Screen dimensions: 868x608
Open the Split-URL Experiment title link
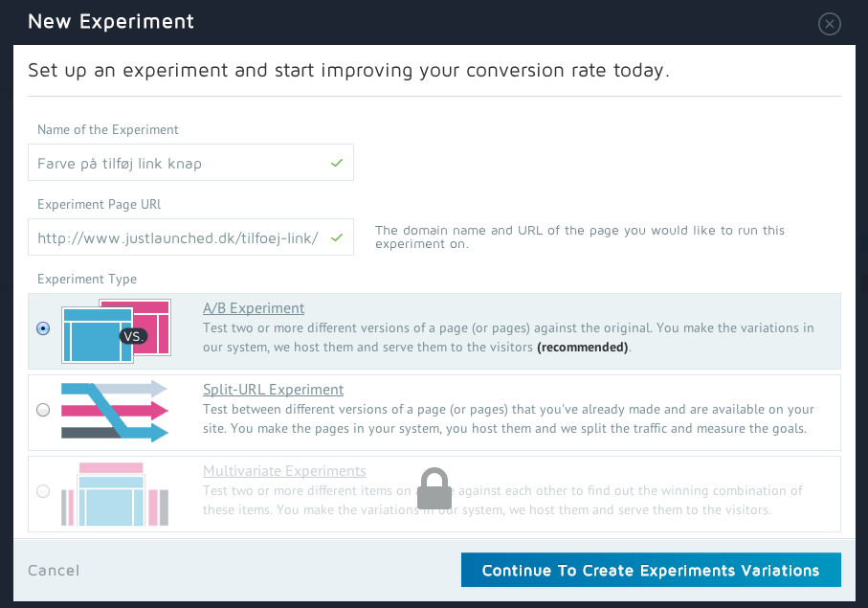(273, 390)
